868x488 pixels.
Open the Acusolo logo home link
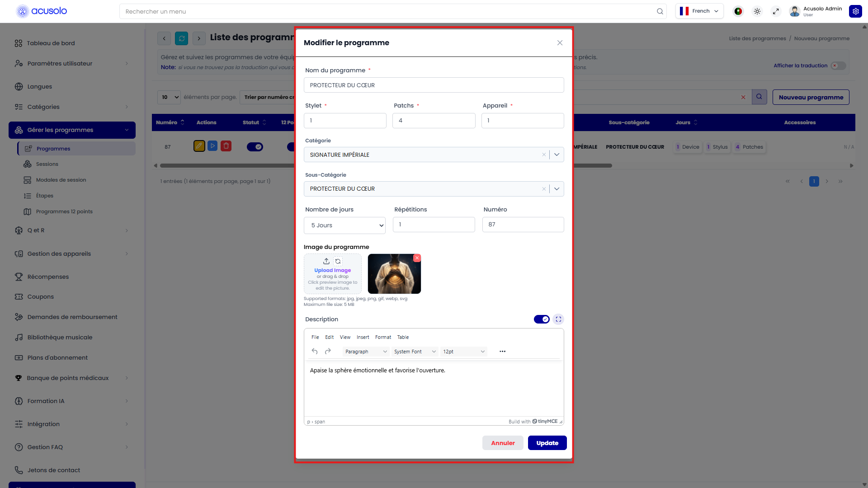click(x=42, y=11)
